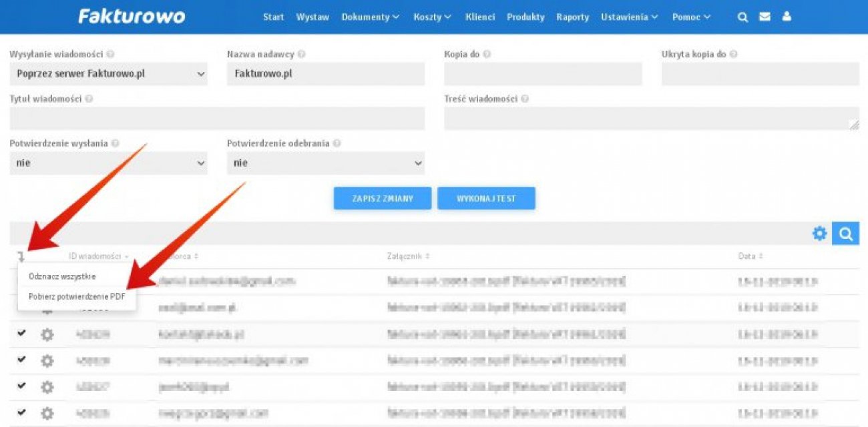Screen dimensions: 868x427
Task: Open the Dokumenty menu in the navbar
Action: coord(370,17)
